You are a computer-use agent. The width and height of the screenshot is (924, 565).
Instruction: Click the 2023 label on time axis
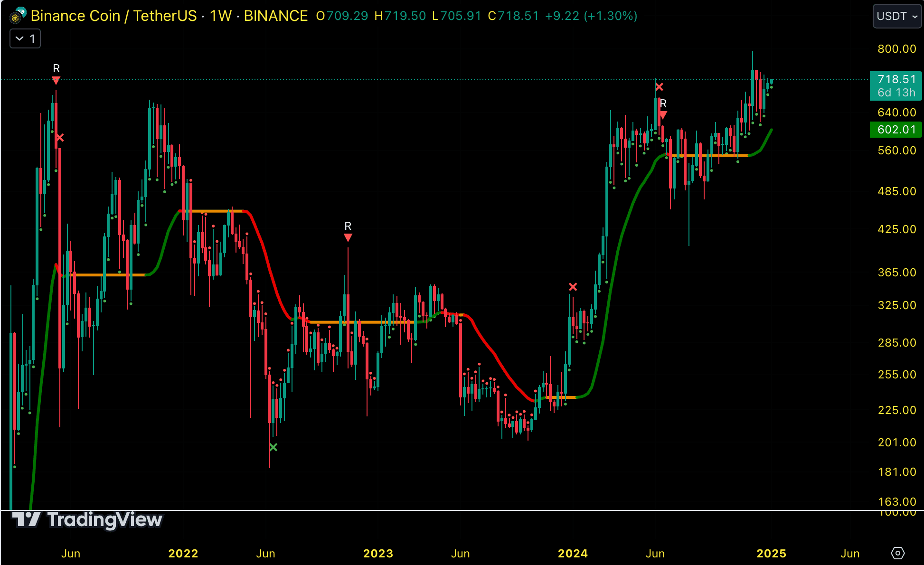[x=378, y=554]
